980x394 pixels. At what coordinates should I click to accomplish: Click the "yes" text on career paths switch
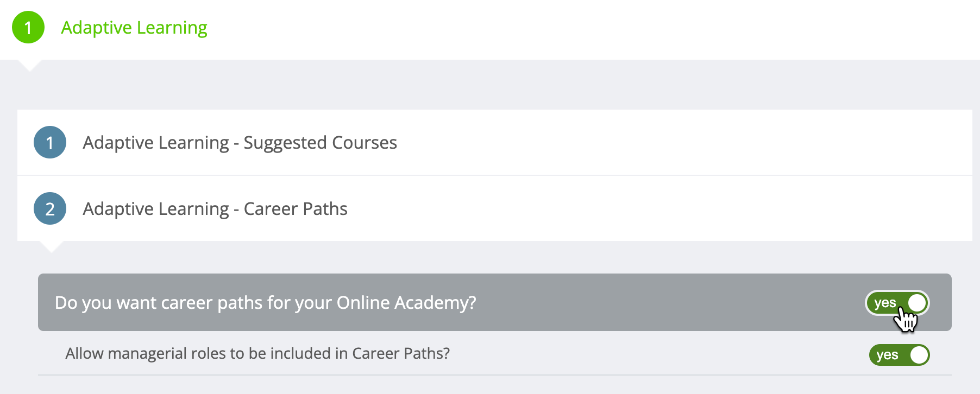tap(885, 303)
